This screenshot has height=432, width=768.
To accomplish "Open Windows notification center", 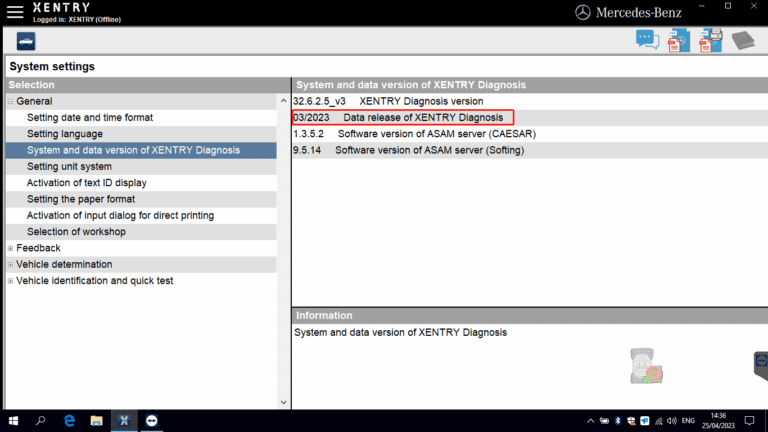I will [x=749, y=421].
